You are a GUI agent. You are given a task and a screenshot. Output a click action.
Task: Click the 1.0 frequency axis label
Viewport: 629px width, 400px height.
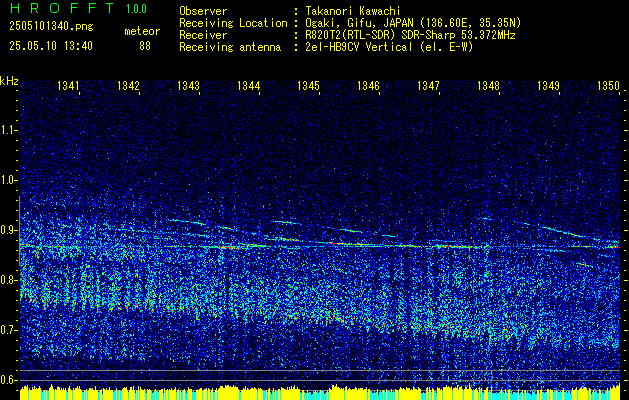[9, 180]
